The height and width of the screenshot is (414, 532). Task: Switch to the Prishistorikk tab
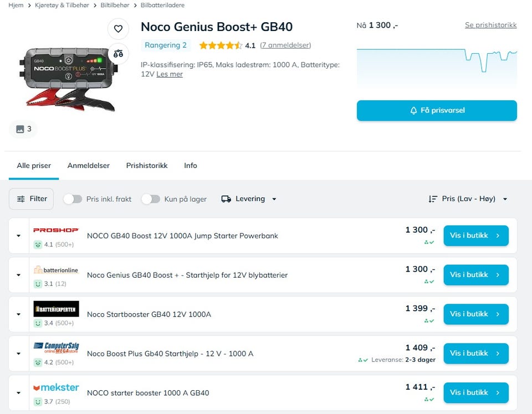point(147,166)
